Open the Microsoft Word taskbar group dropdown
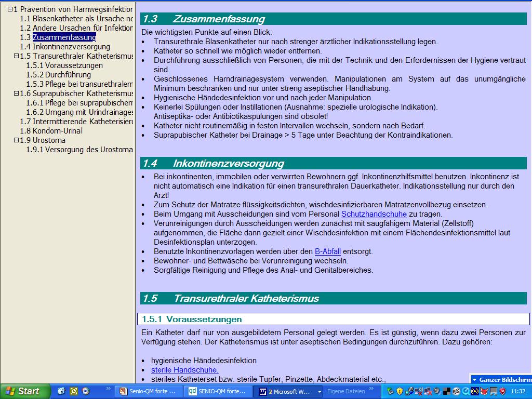 [320, 392]
